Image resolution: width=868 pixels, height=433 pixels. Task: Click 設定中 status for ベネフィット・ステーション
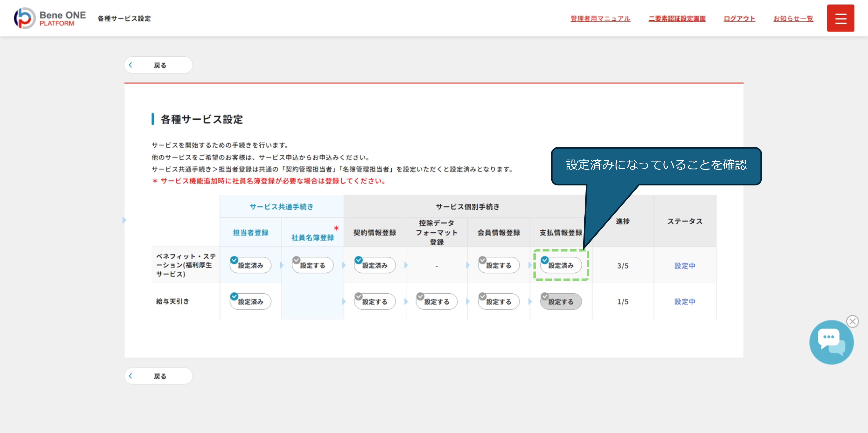[x=685, y=266]
